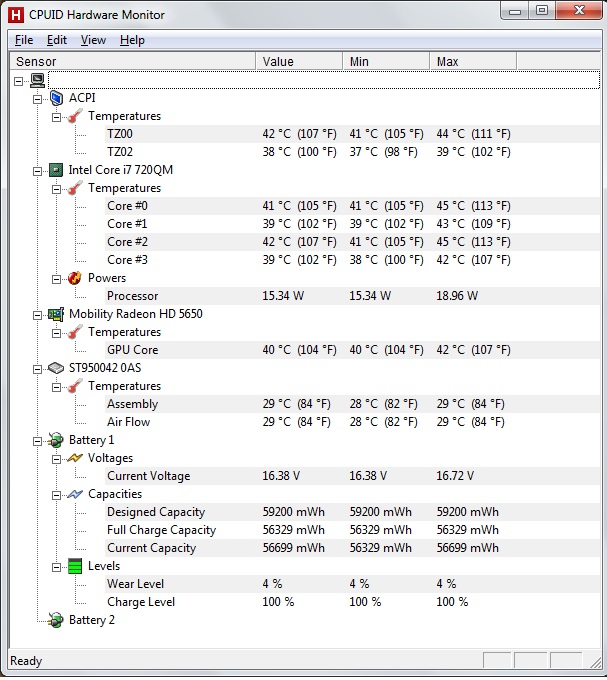Select the Processor power row
The width and height of the screenshot is (607, 680).
[352, 296]
